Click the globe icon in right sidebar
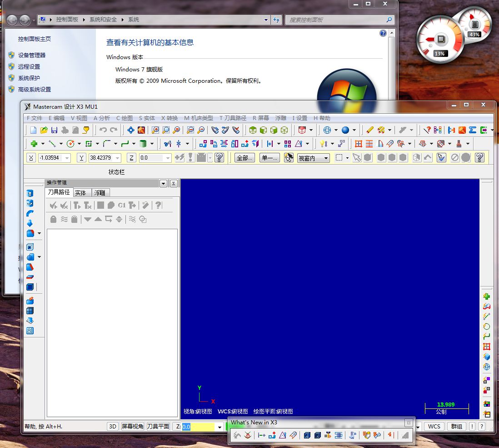The image size is (499, 448). click(x=487, y=367)
